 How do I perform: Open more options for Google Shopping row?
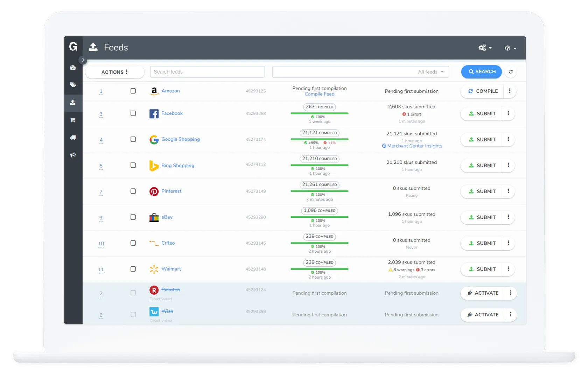(508, 139)
